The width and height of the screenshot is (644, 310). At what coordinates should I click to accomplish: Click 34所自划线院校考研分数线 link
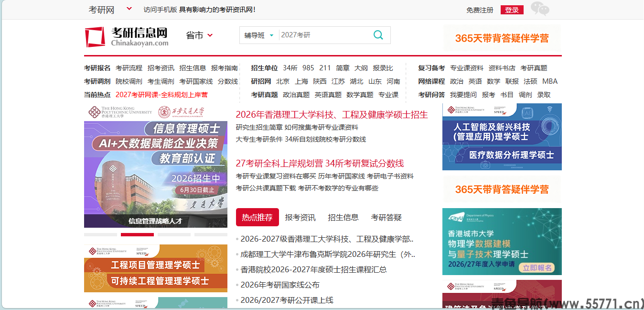[x=325, y=139]
